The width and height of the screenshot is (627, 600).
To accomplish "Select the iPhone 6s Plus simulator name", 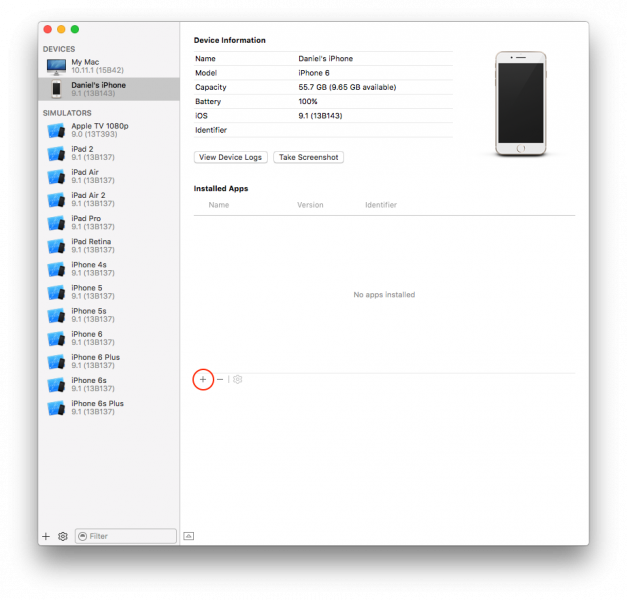I will point(98,404).
